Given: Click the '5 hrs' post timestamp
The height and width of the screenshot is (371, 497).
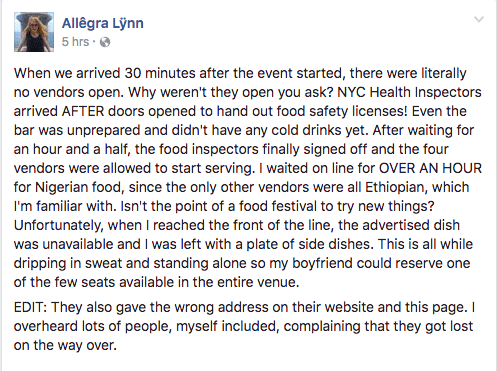Looking at the screenshot, I should click(75, 42).
